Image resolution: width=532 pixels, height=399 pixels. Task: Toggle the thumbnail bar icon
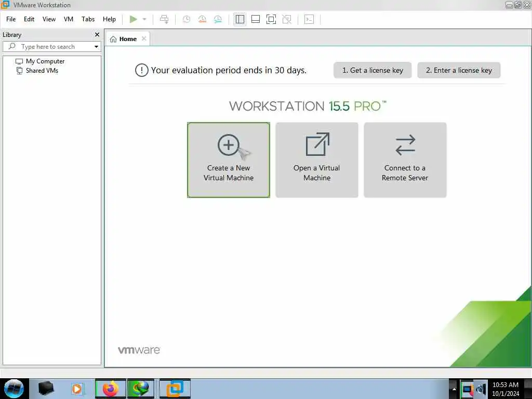point(256,19)
